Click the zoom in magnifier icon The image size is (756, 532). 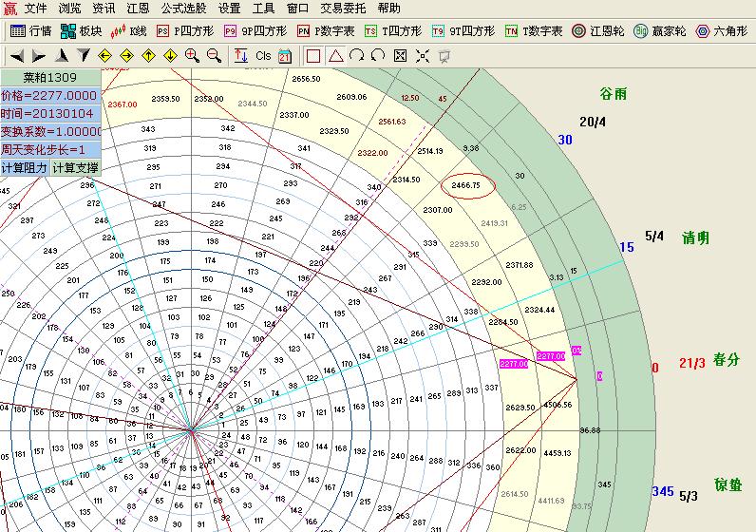[x=192, y=56]
